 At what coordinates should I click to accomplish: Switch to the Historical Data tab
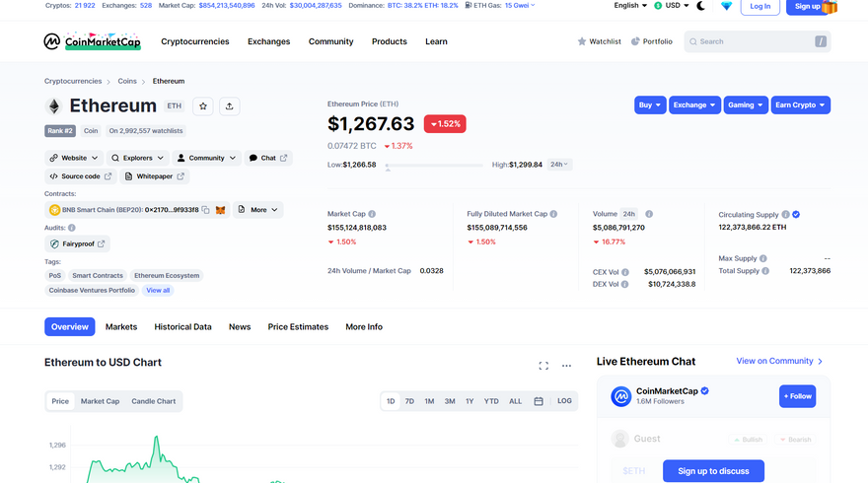pos(182,326)
